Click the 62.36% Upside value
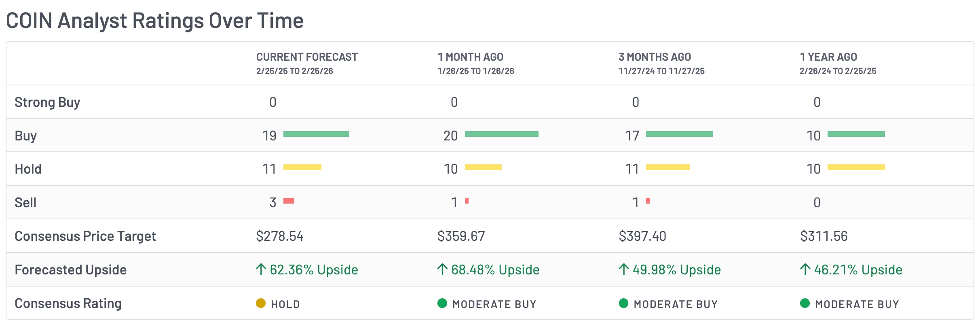Image resolution: width=980 pixels, height=325 pixels. click(314, 270)
